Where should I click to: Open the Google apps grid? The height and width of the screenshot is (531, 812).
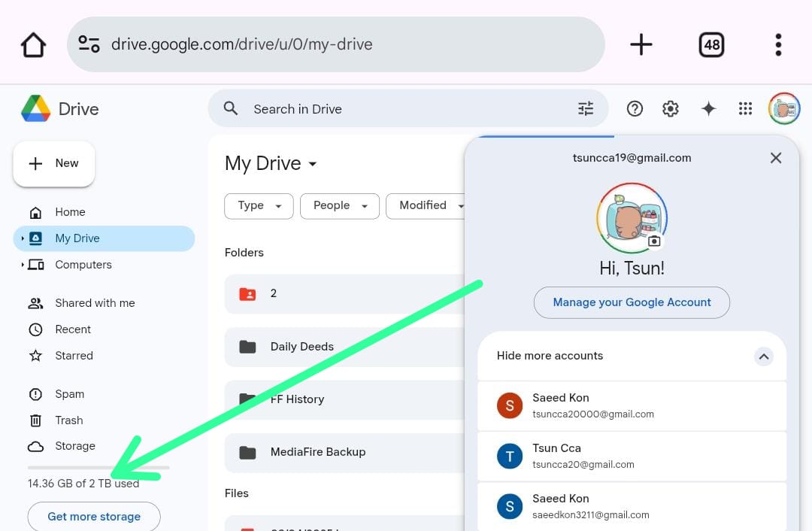pos(745,109)
